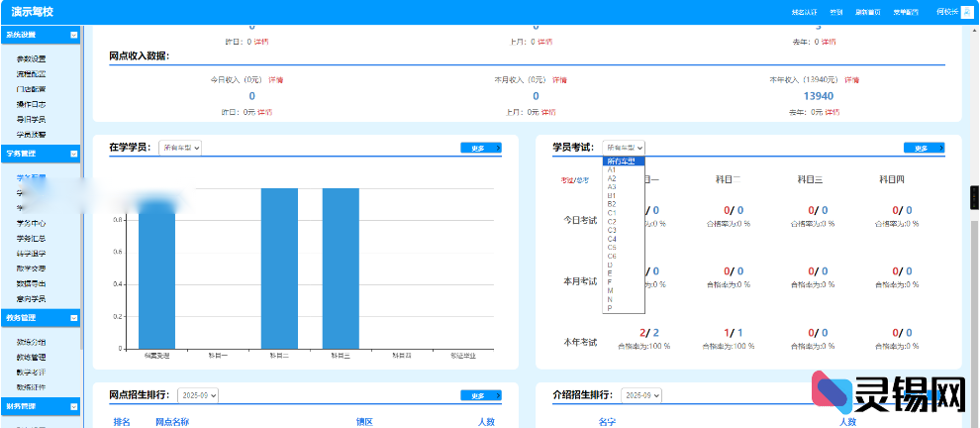Click 更多 button in 学员考试 panel

[925, 148]
